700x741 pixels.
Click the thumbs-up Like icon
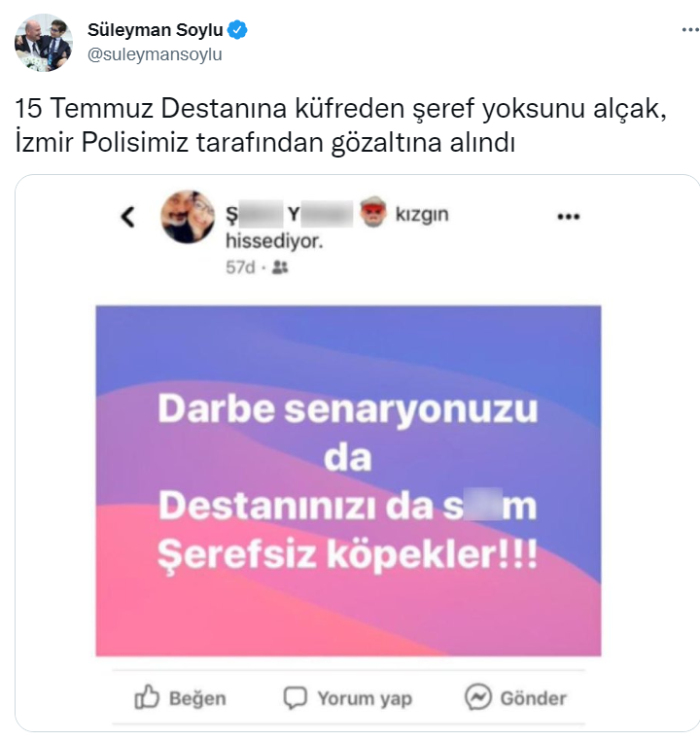pyautogui.click(x=147, y=696)
